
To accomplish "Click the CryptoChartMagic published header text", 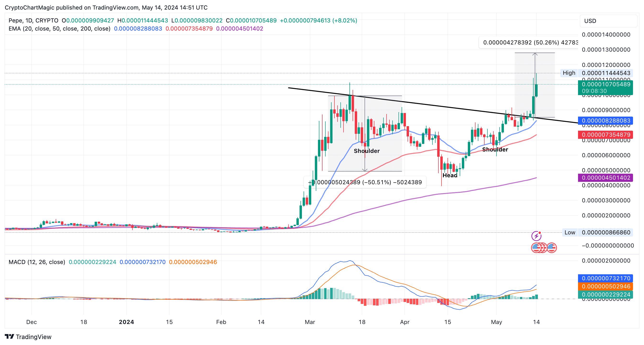I will (x=106, y=7).
